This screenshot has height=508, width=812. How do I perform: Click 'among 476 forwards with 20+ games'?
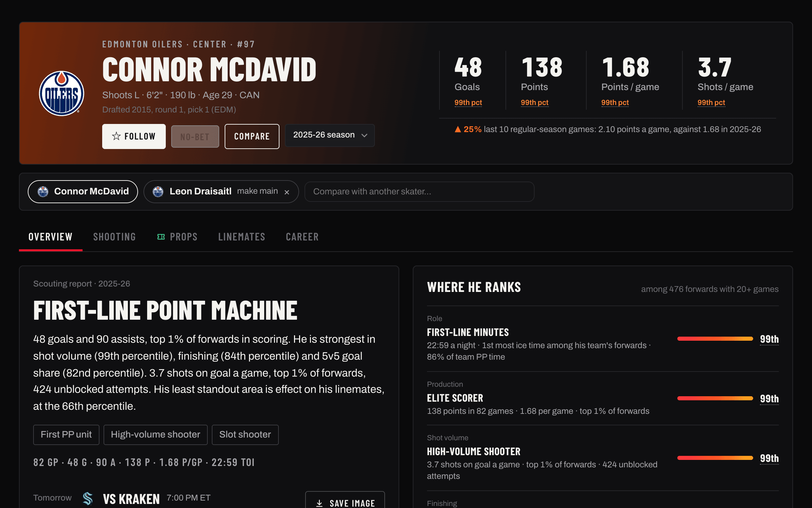pos(710,289)
